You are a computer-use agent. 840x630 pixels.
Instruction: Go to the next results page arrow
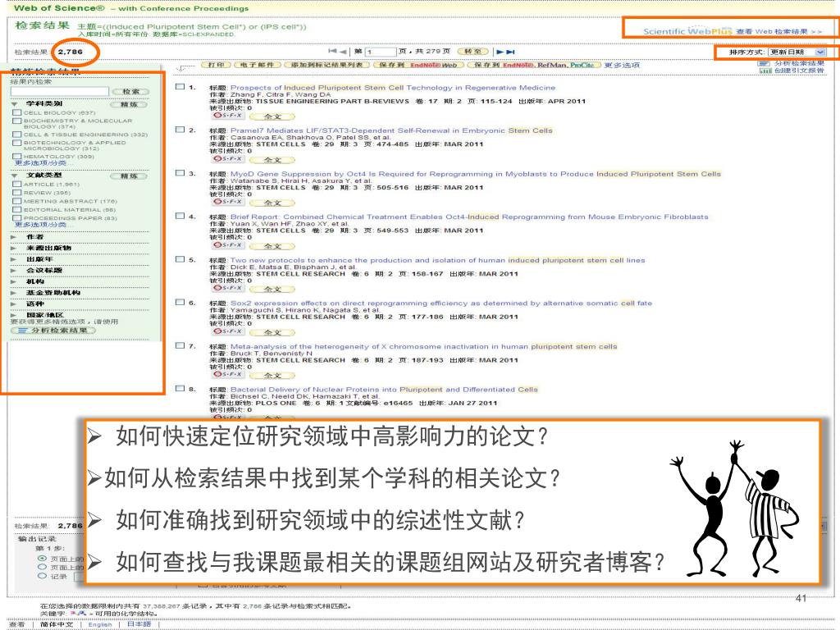[x=500, y=52]
